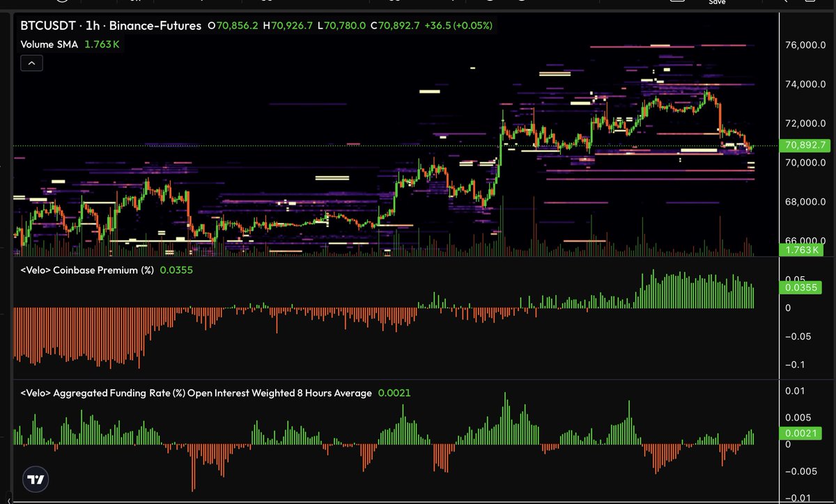Click the -0.1 label on Coinbase Premium scale
The width and height of the screenshot is (836, 504).
(794, 365)
